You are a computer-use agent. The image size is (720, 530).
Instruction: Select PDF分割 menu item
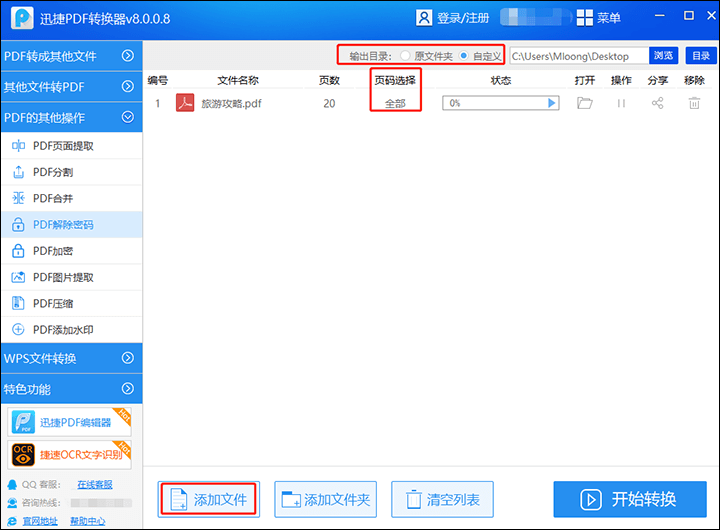coord(71,172)
